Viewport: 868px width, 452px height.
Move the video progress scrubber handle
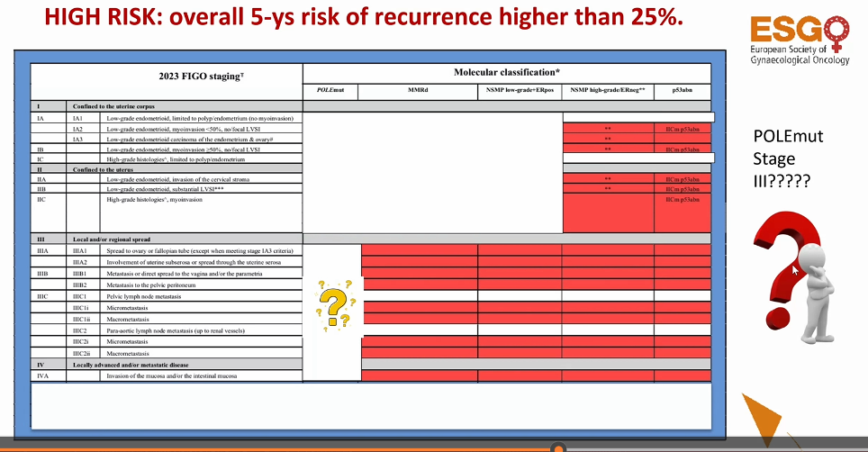[x=558, y=447]
